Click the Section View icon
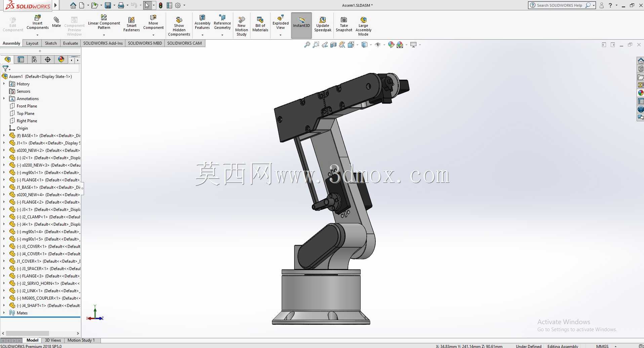644x348 pixels. (333, 45)
